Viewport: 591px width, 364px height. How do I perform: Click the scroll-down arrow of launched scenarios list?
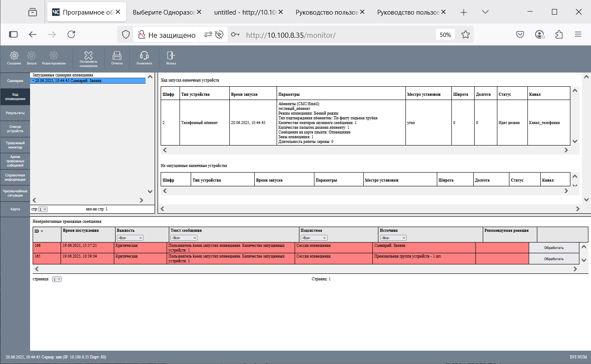coord(150,191)
